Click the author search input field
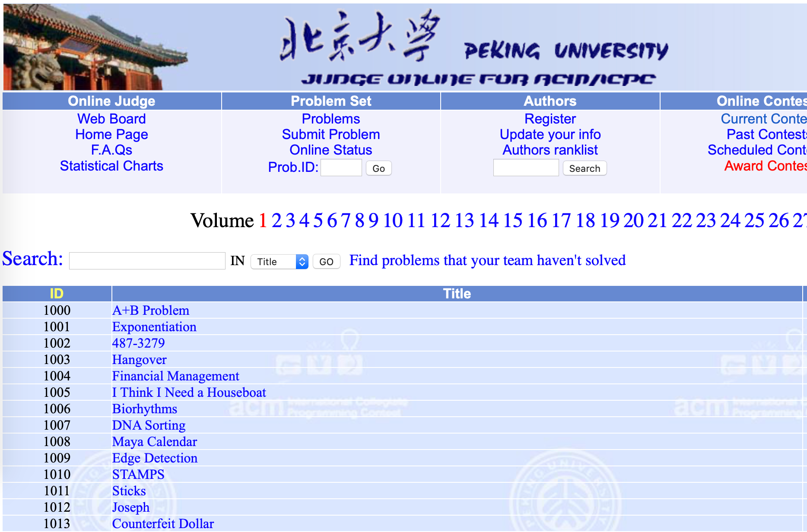 pos(526,168)
